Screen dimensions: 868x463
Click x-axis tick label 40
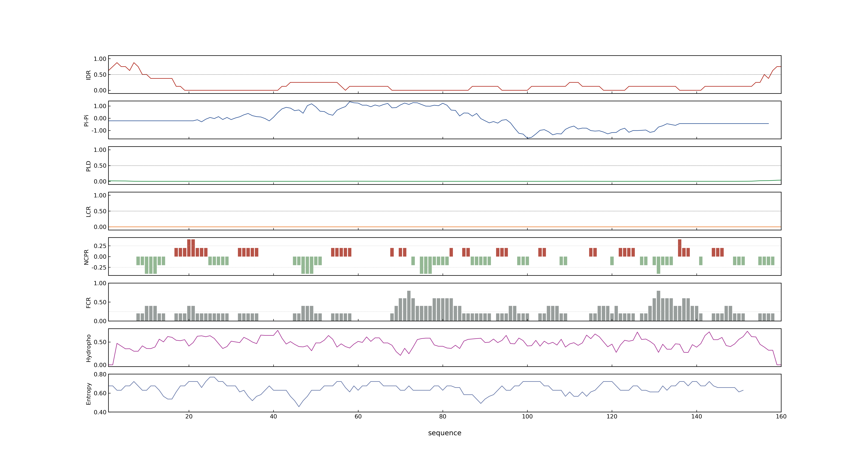(x=273, y=416)
